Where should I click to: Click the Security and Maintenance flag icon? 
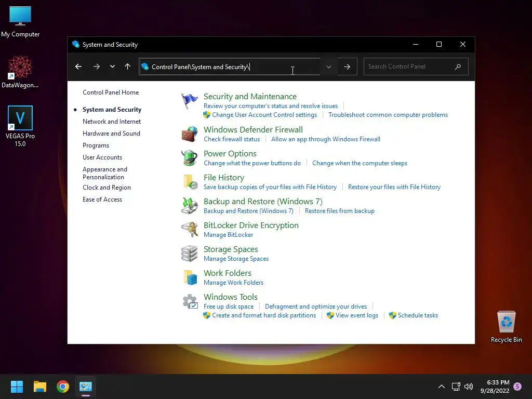click(x=189, y=101)
